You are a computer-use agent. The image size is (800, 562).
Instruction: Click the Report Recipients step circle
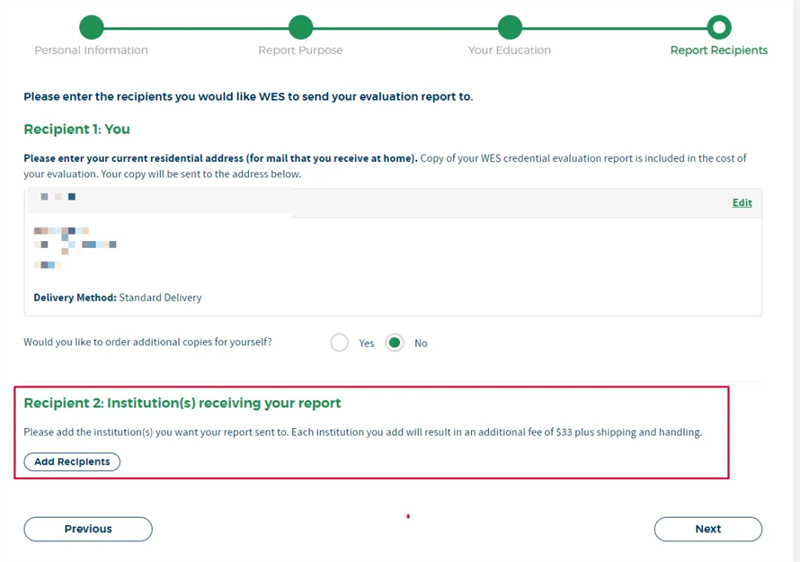(718, 27)
